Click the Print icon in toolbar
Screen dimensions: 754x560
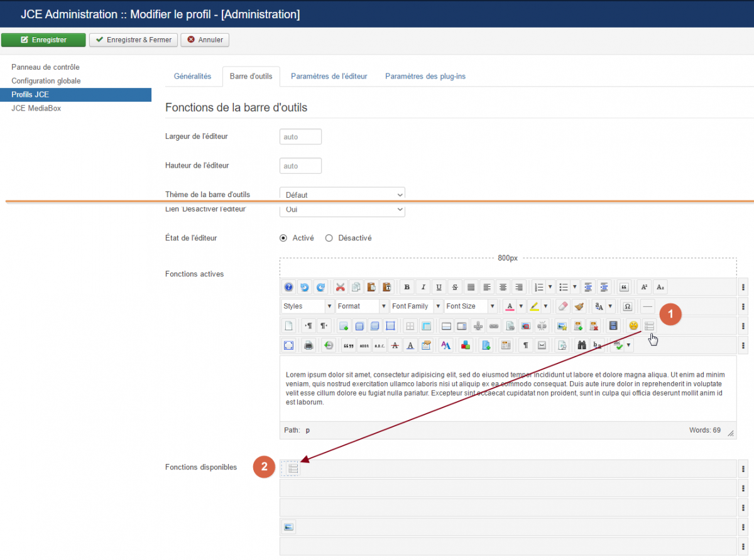tap(309, 345)
